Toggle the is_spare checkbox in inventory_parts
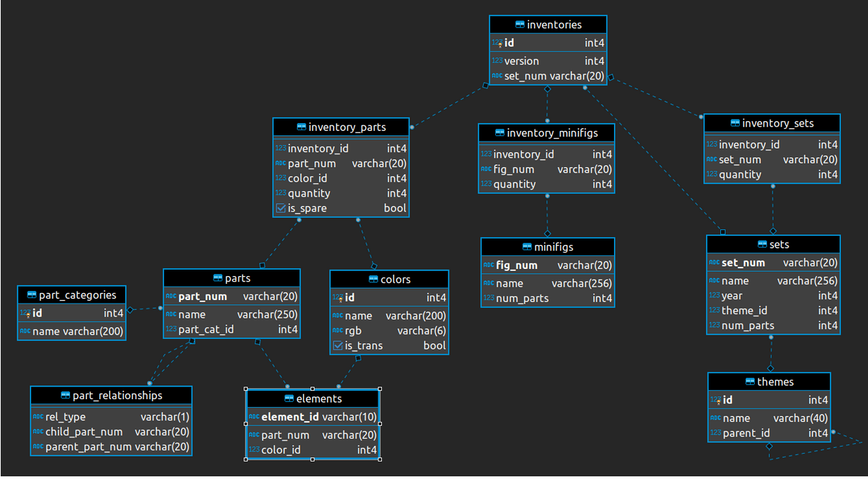The width and height of the screenshot is (868, 482). tap(280, 207)
